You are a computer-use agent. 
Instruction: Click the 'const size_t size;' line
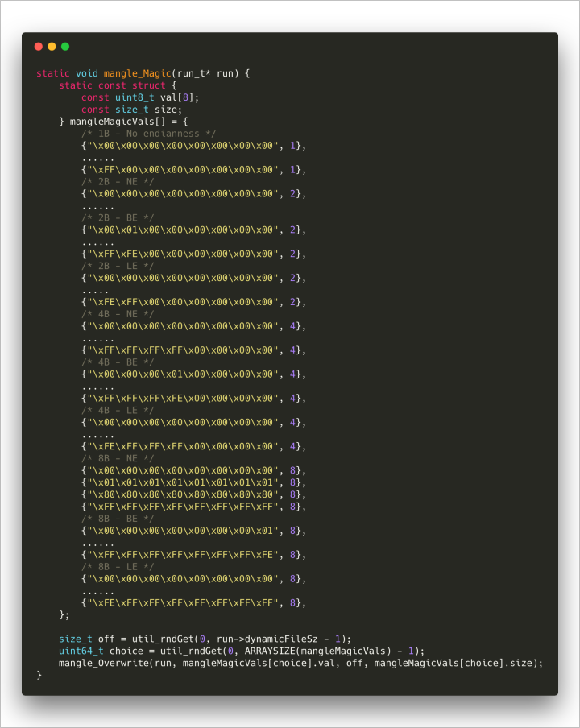pyautogui.click(x=132, y=110)
